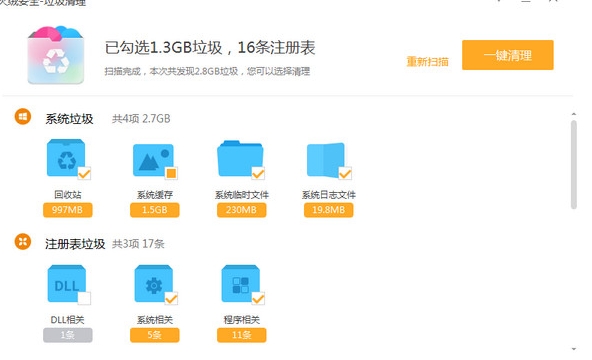Click the 系统垃圾 section heading
592x360 pixels.
click(x=69, y=119)
